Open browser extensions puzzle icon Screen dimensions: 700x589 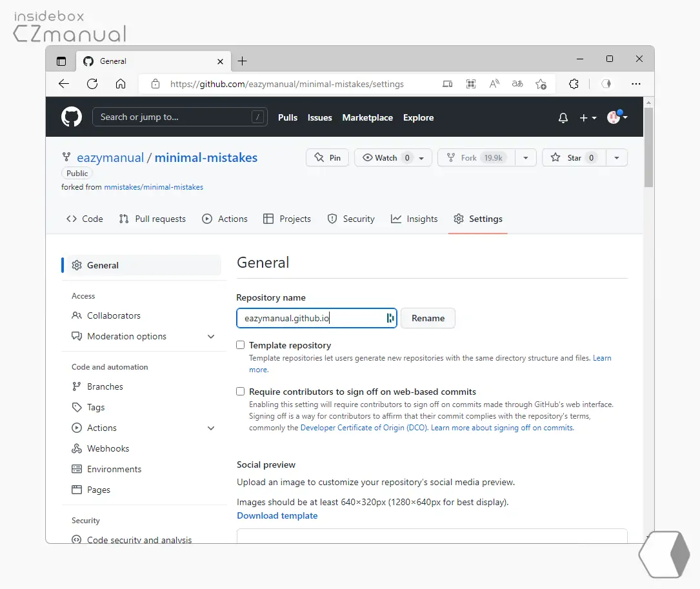574,84
